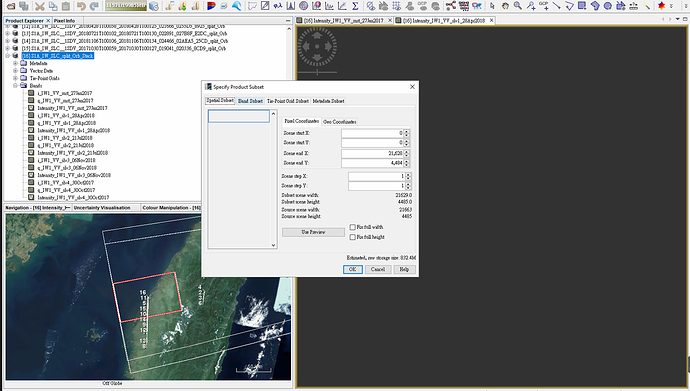Click the Copy toolbar icon
Image resolution: width=690 pixels, height=391 pixels.
click(x=53, y=6)
